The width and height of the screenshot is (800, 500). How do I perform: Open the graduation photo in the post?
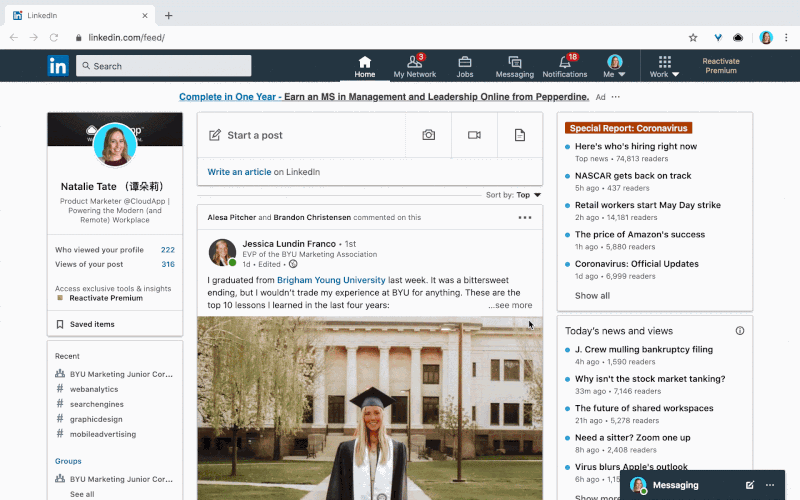370,408
